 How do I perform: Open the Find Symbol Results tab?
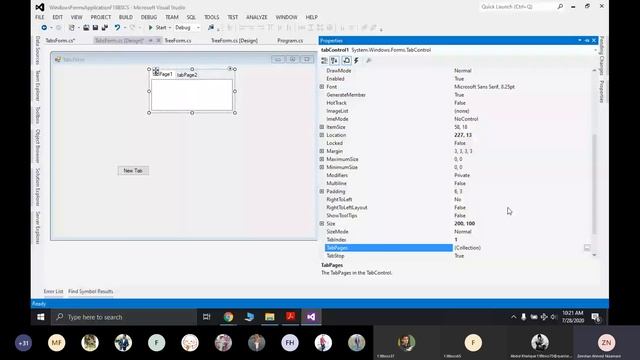click(91, 291)
